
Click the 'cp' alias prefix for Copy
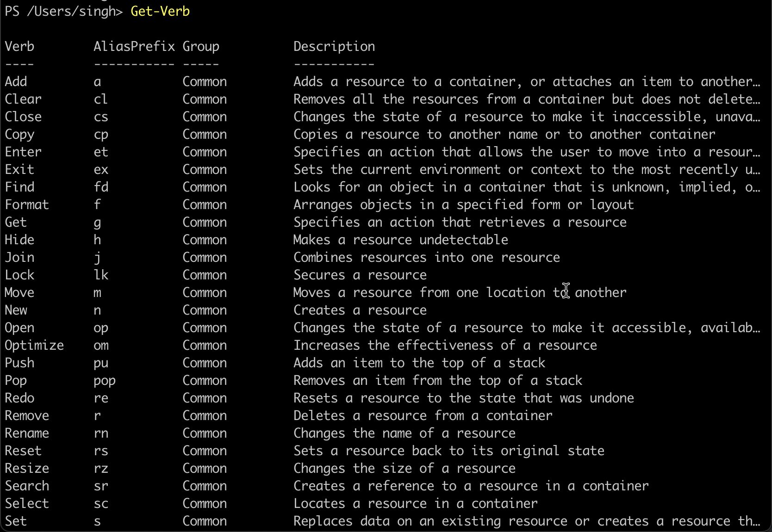(x=101, y=135)
